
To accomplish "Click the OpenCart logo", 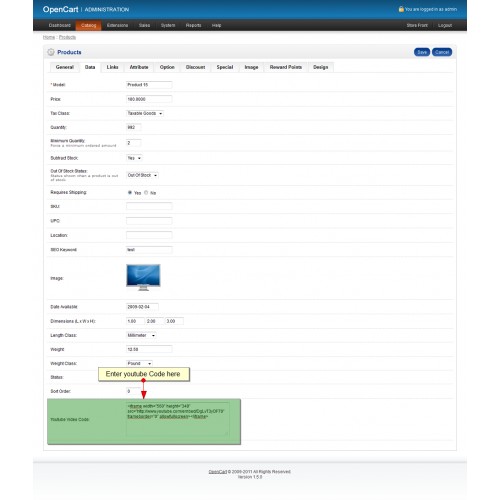I will [x=61, y=9].
